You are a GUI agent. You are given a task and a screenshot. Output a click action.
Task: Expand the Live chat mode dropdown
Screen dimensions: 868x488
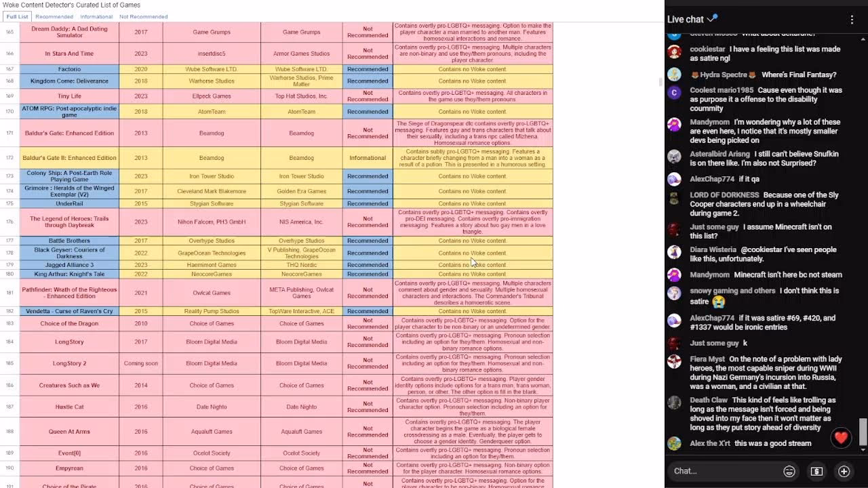(692, 19)
